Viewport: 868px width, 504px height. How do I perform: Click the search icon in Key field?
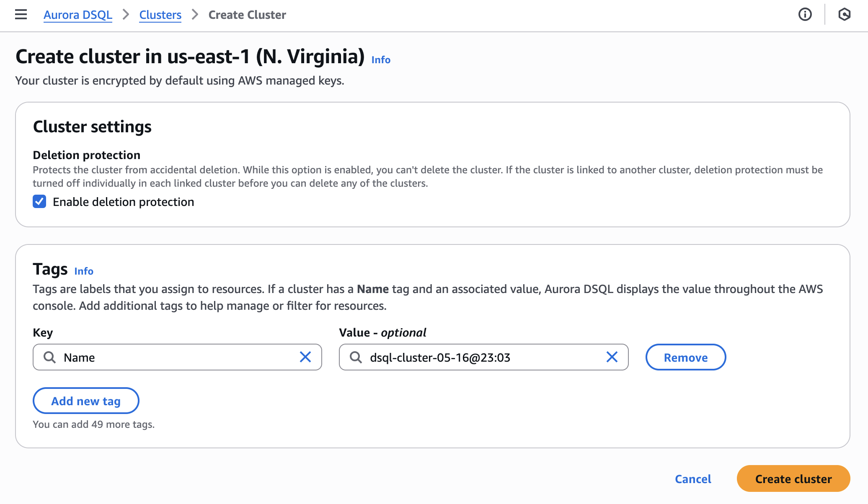click(x=50, y=357)
